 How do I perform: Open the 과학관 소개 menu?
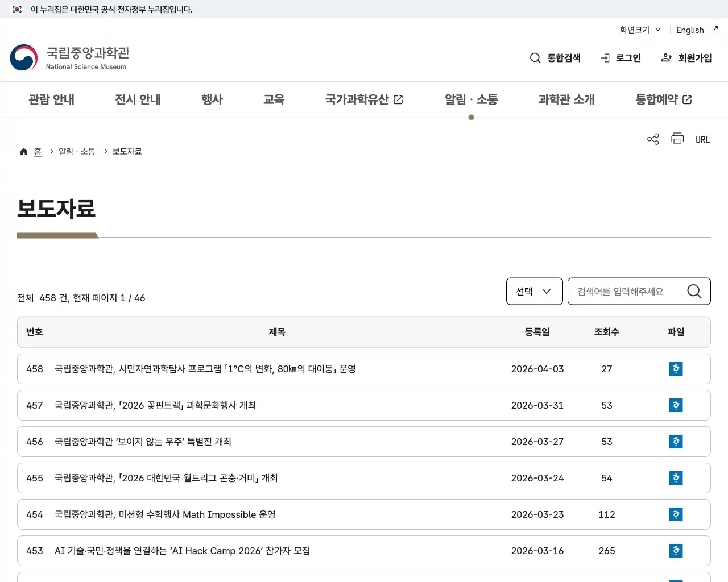point(565,99)
